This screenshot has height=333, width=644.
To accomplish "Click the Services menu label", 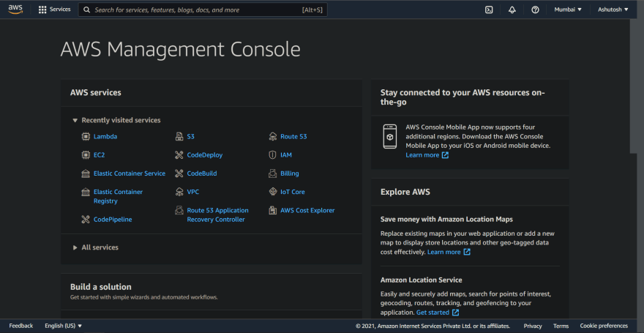I will tap(60, 10).
